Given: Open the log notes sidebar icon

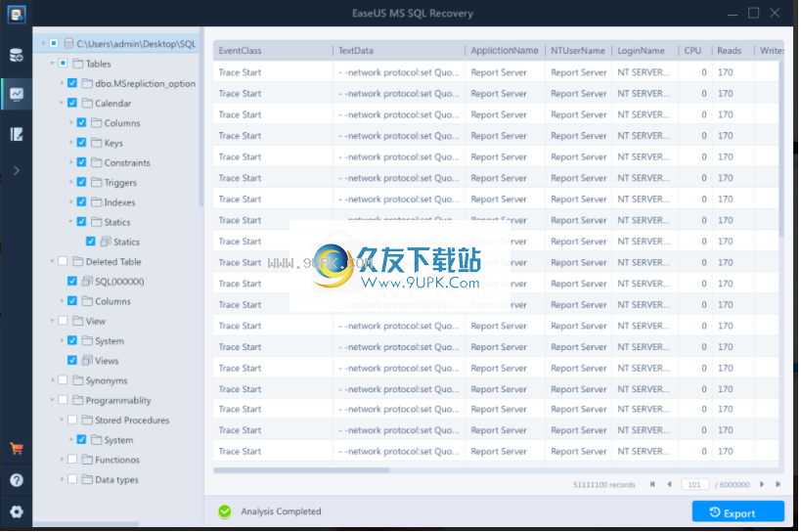Looking at the screenshot, I should [x=17, y=134].
